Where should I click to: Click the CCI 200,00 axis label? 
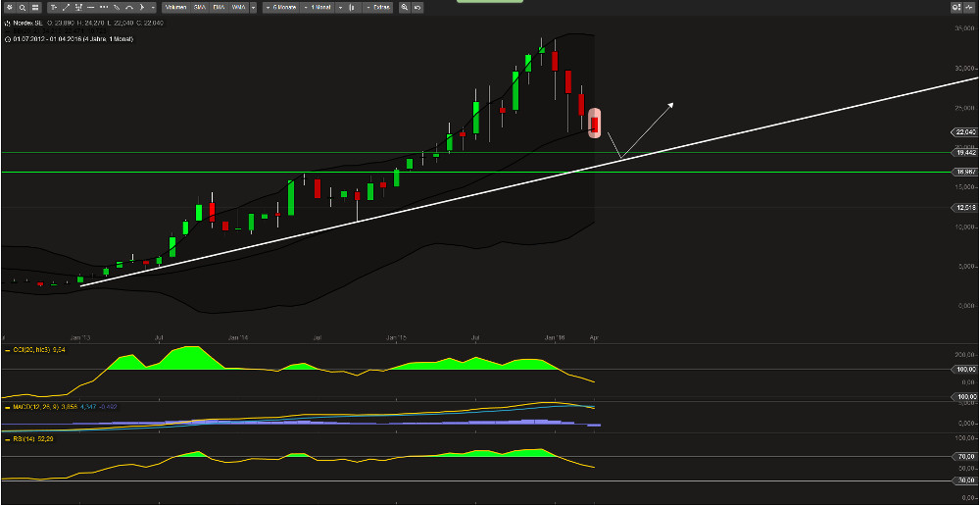pyautogui.click(x=966, y=355)
